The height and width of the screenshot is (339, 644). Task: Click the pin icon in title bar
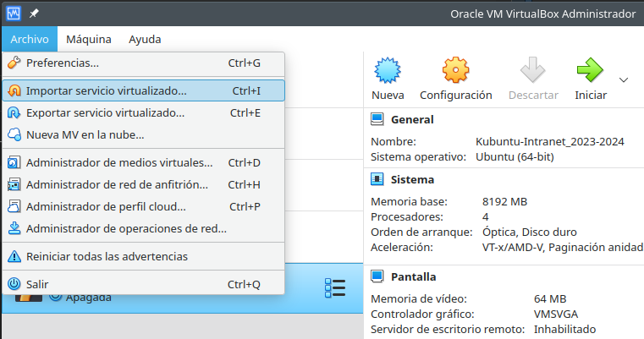34,14
